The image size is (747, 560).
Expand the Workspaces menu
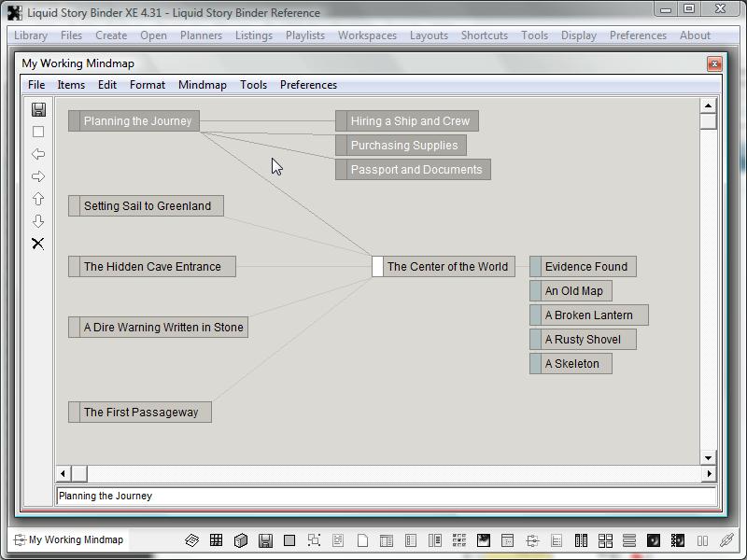click(x=367, y=35)
